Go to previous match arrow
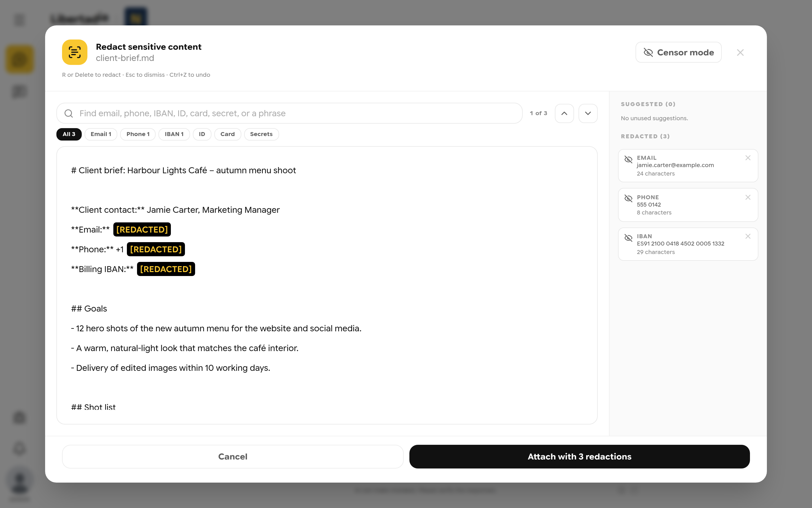 point(564,113)
